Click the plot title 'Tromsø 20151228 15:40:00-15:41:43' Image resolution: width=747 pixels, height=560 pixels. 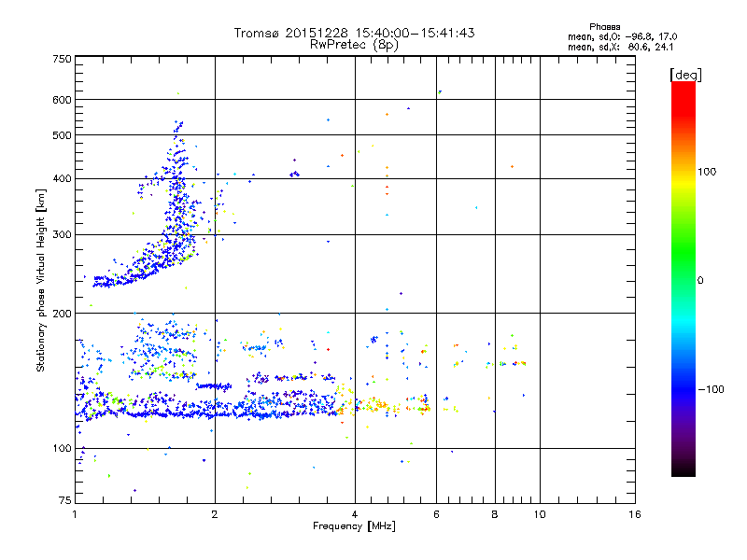[354, 33]
